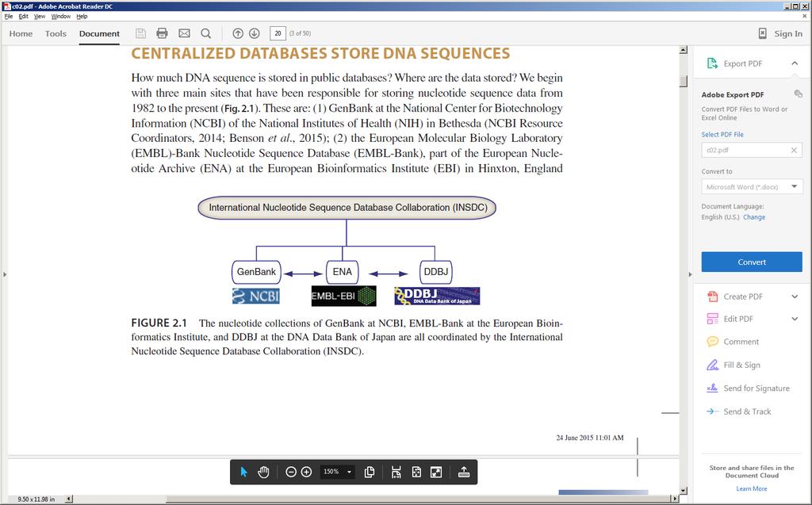Zoom out with minus icon
This screenshot has height=505, width=812.
291,472
